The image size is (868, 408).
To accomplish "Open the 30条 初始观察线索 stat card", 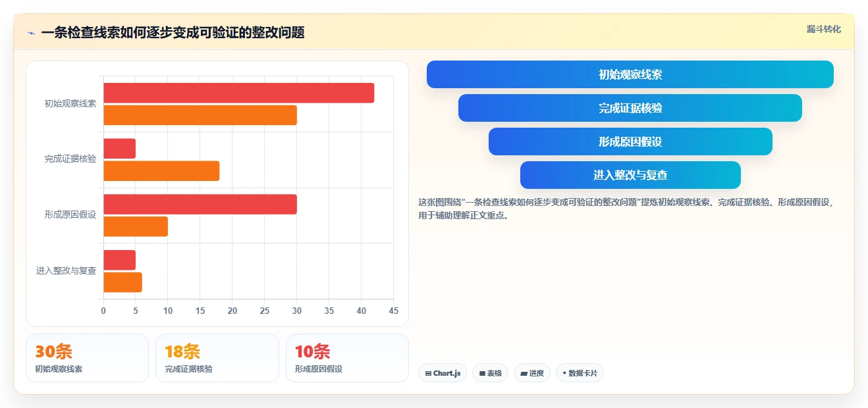I will 87,358.
